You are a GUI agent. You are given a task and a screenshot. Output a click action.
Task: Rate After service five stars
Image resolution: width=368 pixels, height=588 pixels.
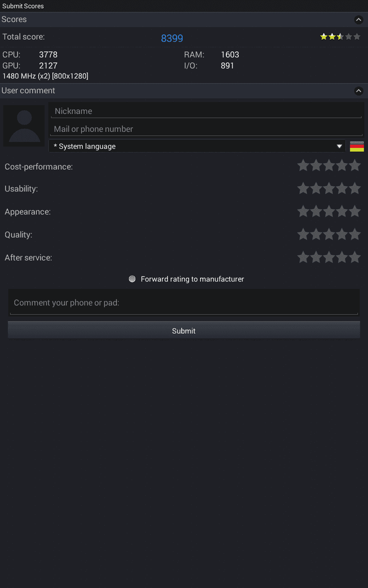tap(355, 257)
